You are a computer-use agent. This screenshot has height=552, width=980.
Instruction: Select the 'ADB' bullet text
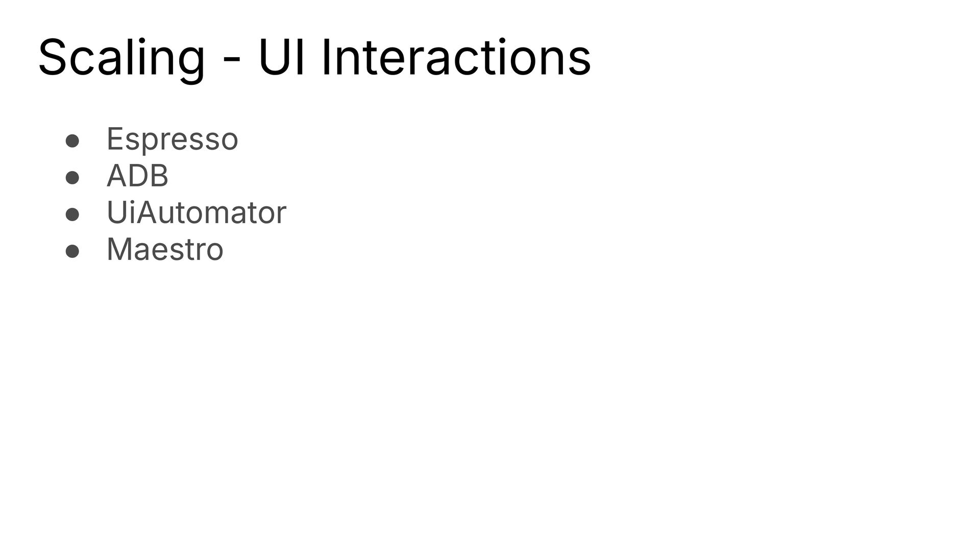pos(137,176)
